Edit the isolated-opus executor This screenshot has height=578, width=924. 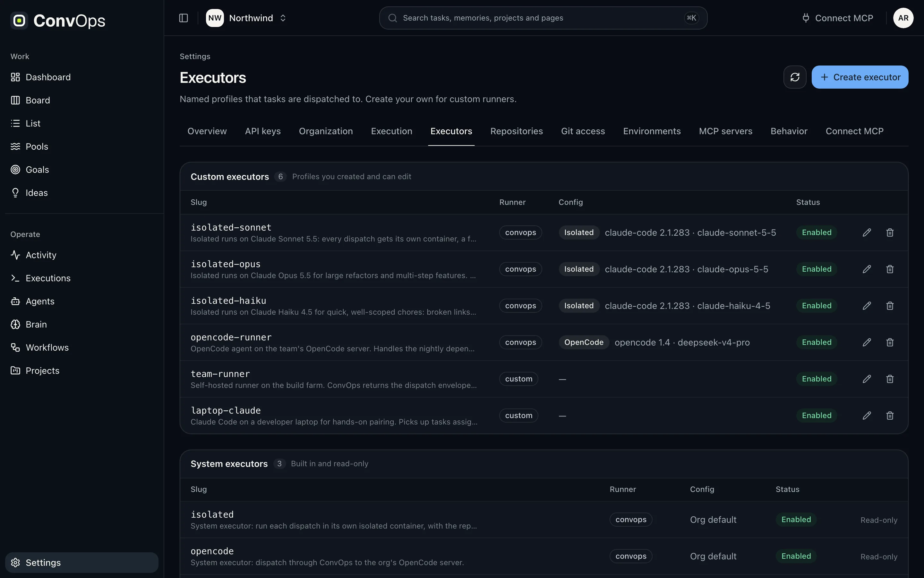coord(867,269)
